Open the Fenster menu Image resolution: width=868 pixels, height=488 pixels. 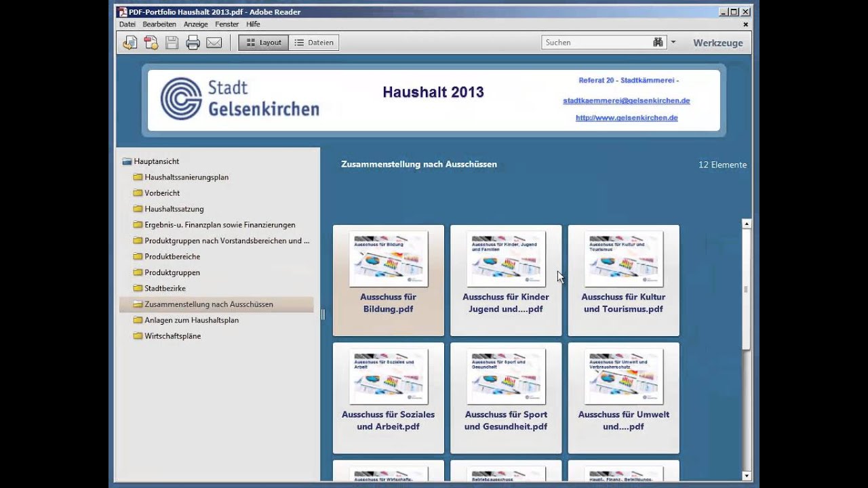227,24
